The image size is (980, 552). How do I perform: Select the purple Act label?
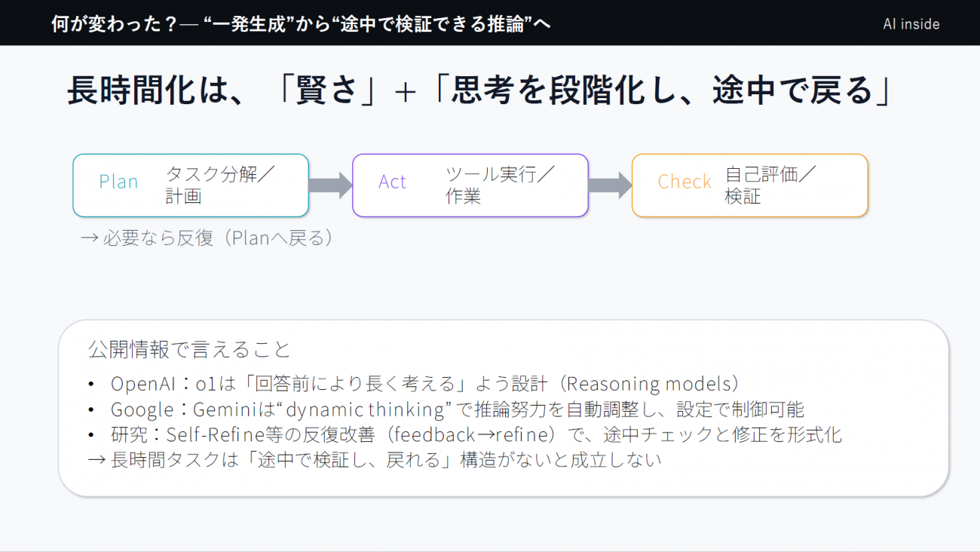pyautogui.click(x=392, y=182)
